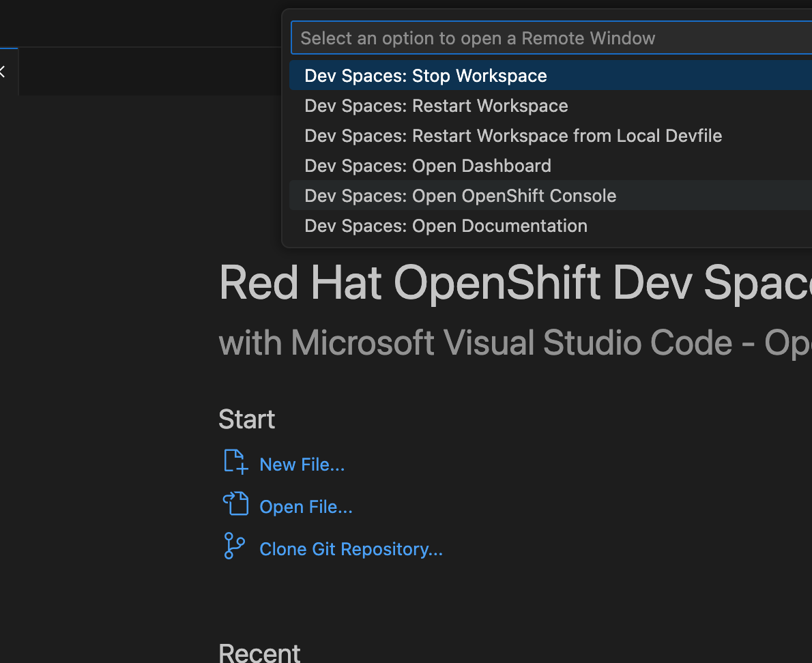The image size is (812, 663).
Task: Click the Clone Git Repository branch icon
Action: point(234,547)
